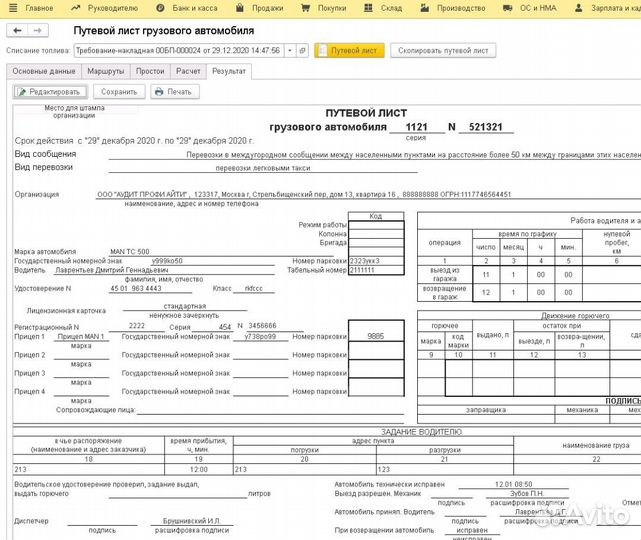This screenshot has width=641, height=540.
Task: Switch to the Расчет tab
Action: 188,72
